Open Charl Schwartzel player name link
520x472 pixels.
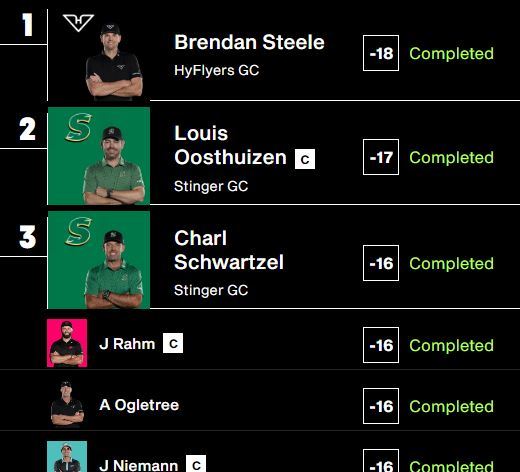[x=229, y=250]
